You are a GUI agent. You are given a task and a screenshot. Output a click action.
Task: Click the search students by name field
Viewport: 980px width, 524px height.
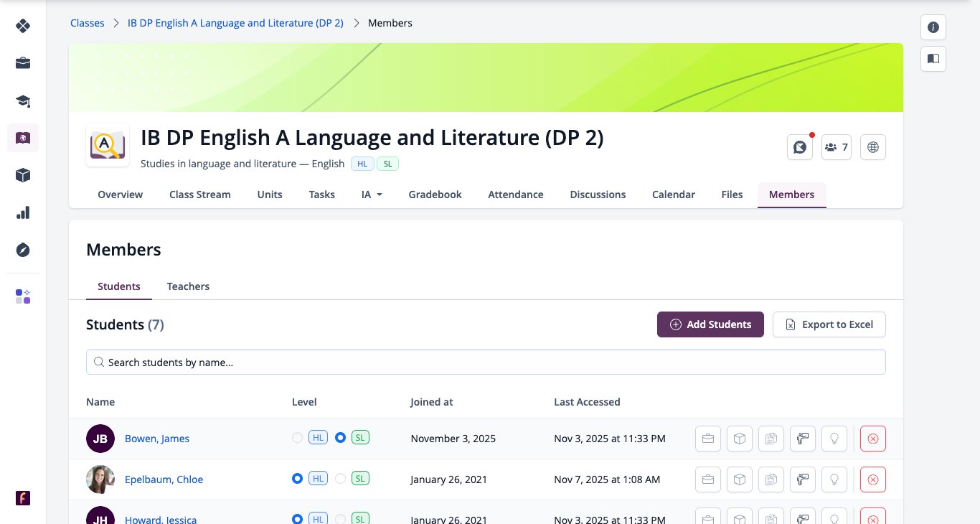pos(486,362)
